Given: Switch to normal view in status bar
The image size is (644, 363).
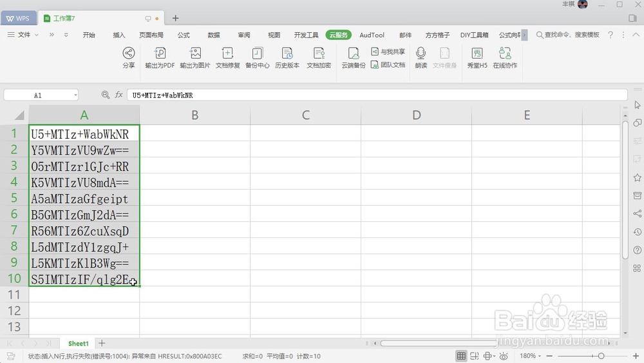Looking at the screenshot, I should pyautogui.click(x=461, y=356).
